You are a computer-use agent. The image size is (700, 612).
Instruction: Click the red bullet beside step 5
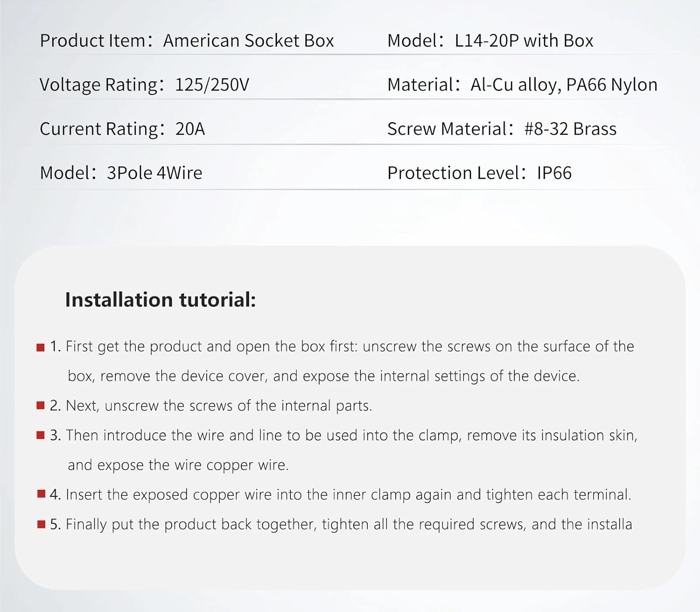click(41, 525)
